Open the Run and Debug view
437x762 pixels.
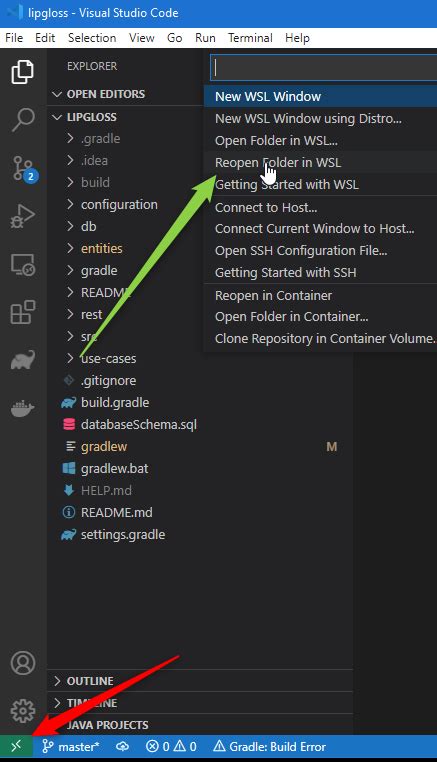pos(23,216)
